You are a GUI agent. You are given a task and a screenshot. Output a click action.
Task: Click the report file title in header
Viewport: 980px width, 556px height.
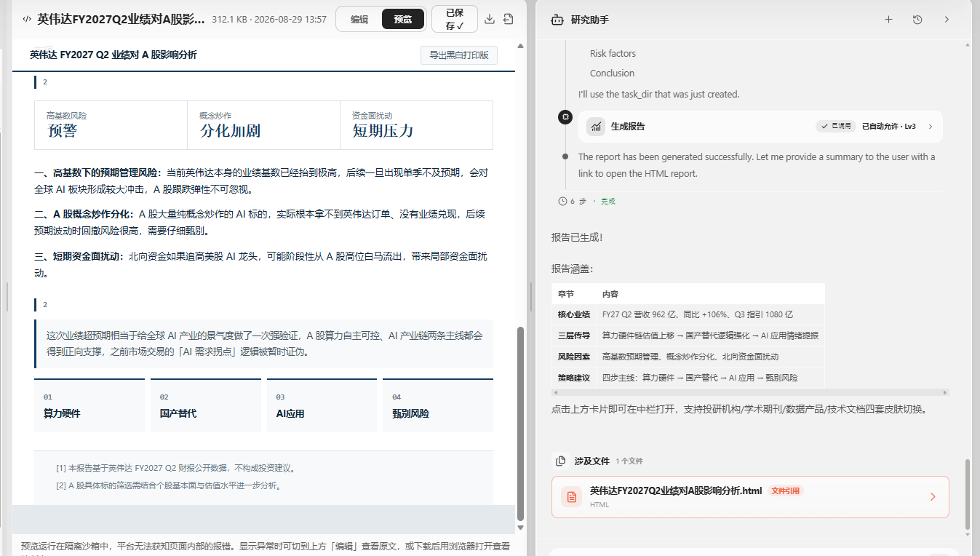(x=121, y=20)
